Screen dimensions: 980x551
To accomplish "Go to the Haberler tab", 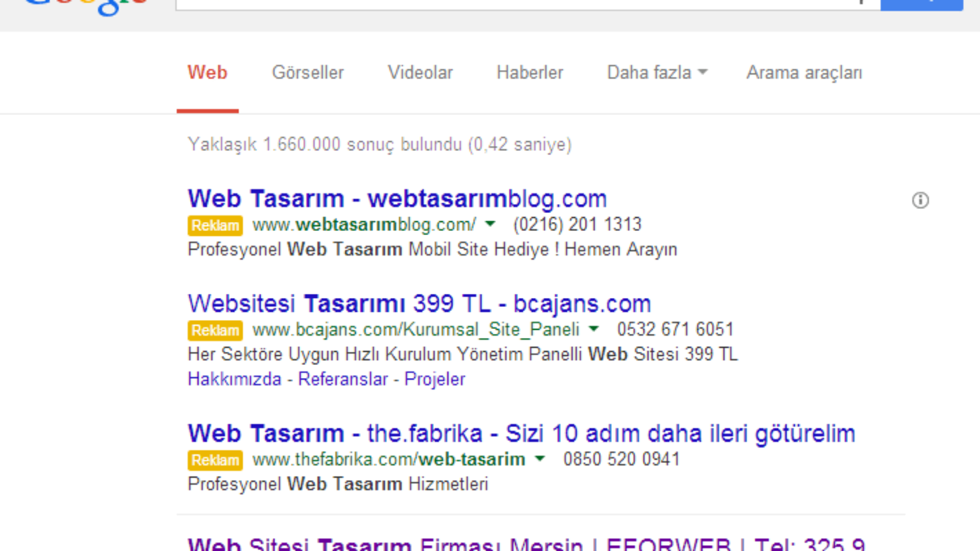I will coord(530,73).
